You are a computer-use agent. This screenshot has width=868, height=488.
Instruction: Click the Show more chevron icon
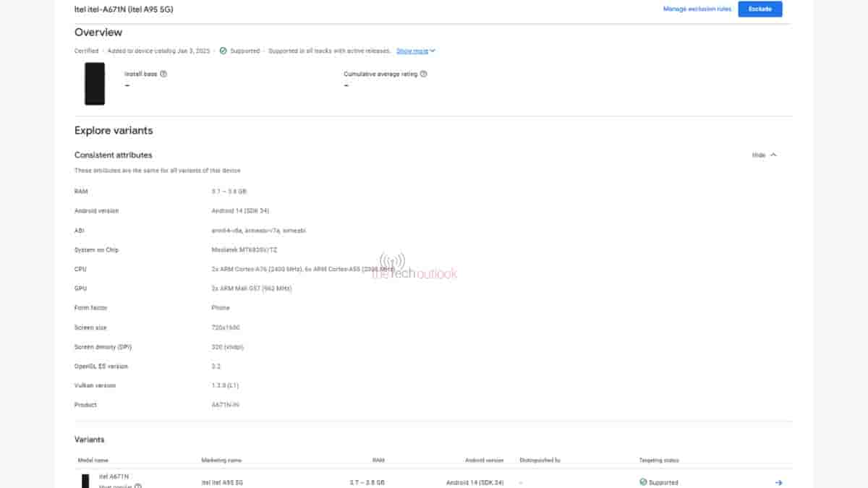(433, 51)
